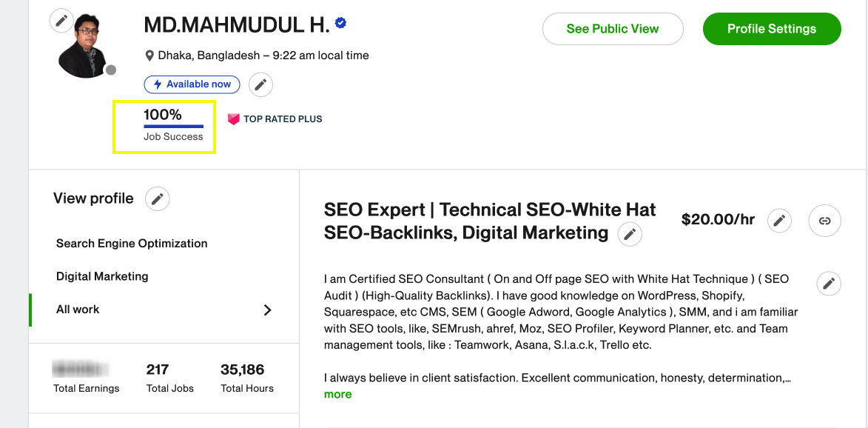Open Digital Marketing specialized profile

[102, 276]
